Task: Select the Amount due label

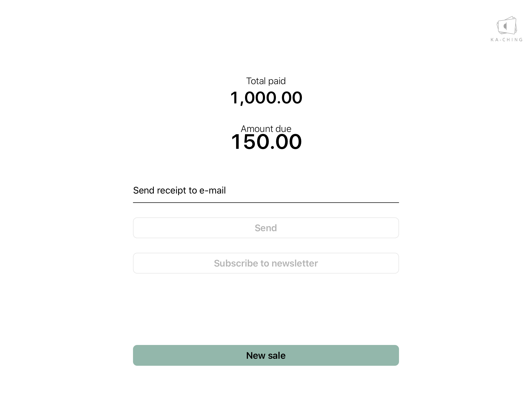Action: [x=266, y=129]
